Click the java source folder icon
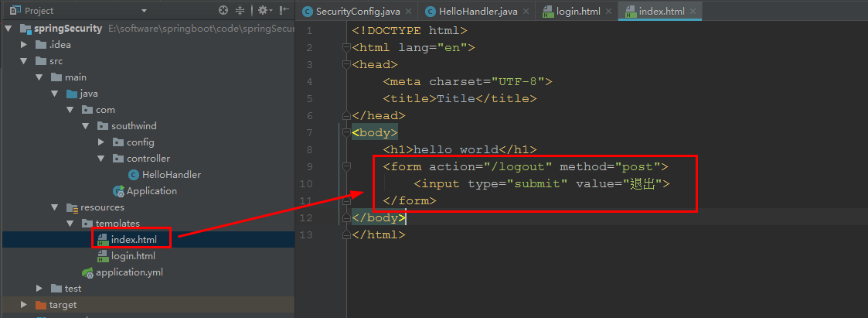 click(x=72, y=94)
